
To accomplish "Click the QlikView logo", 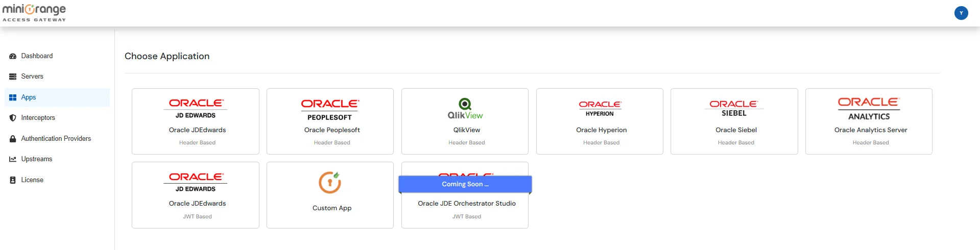I will 465,109.
